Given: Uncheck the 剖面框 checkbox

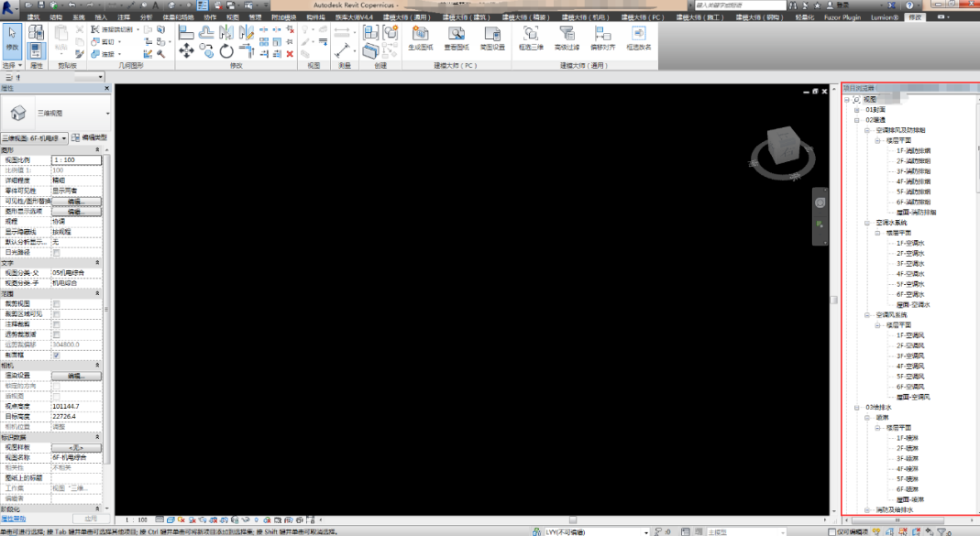Looking at the screenshot, I should click(56, 356).
